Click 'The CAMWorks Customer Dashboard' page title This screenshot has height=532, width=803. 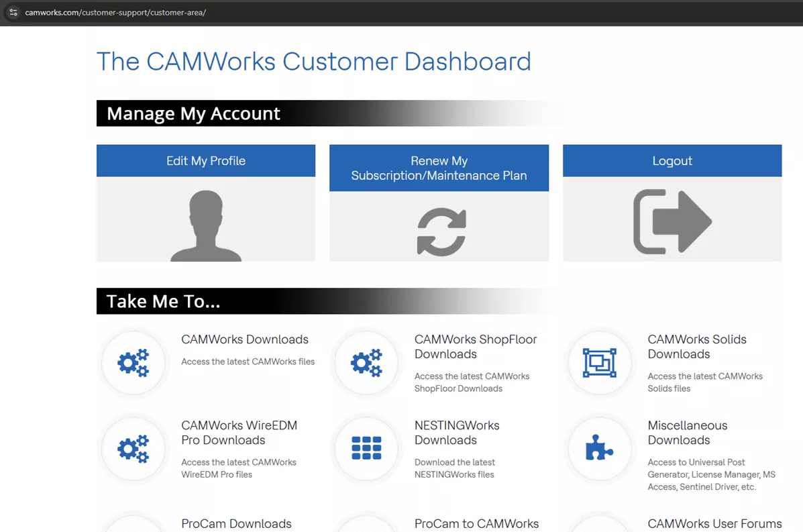click(x=313, y=62)
